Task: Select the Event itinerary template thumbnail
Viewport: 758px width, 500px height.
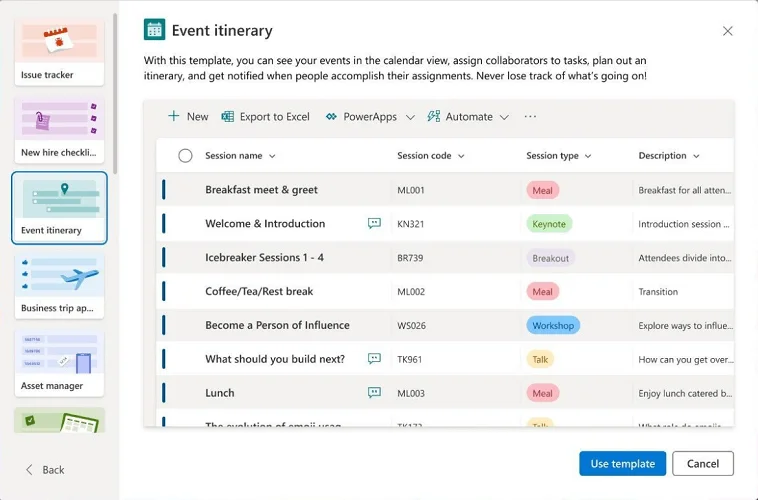Action: (59, 207)
